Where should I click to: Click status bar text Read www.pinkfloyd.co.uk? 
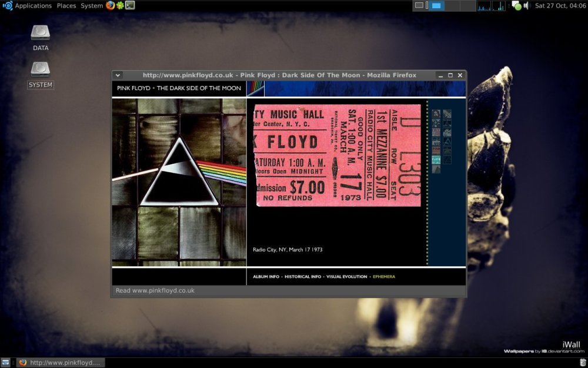click(x=155, y=290)
